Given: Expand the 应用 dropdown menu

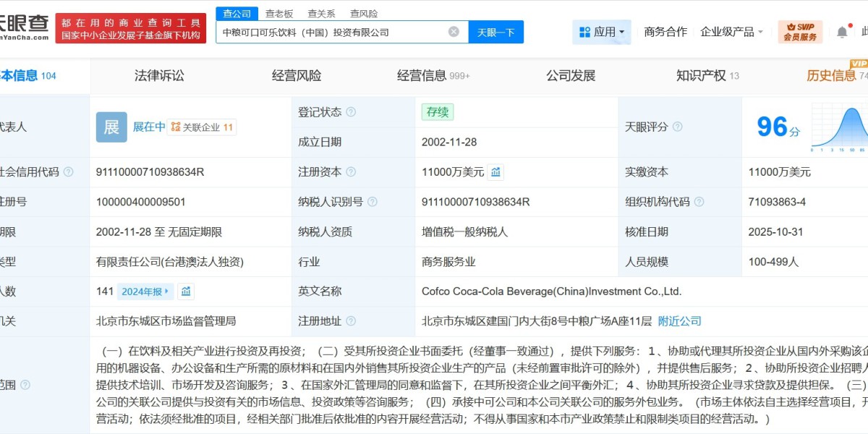Looking at the screenshot, I should pyautogui.click(x=602, y=32).
